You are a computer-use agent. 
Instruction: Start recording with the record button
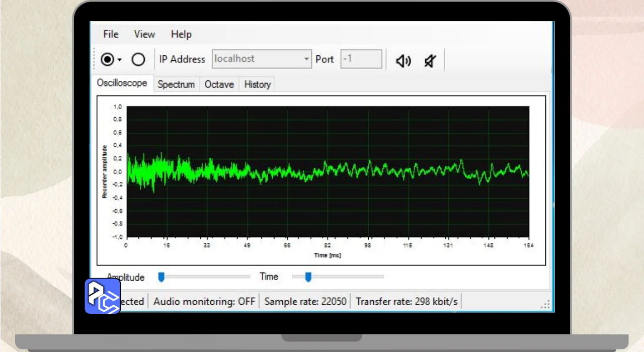click(107, 60)
